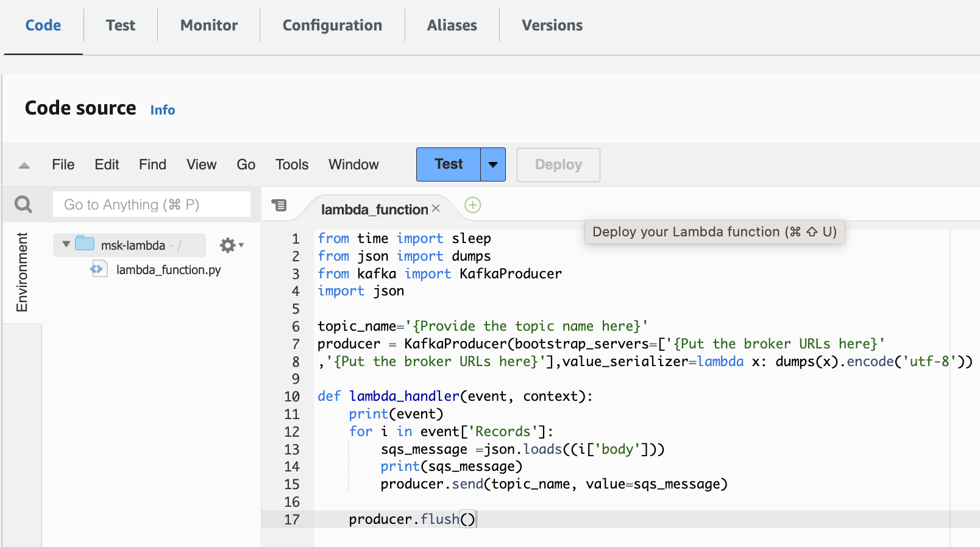Click the 'Code source' heading
Viewport: 980px width, 547px height.
point(80,108)
